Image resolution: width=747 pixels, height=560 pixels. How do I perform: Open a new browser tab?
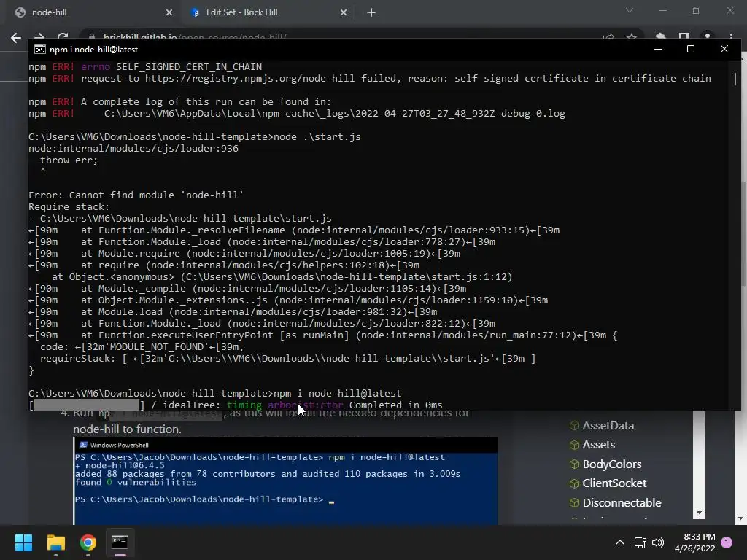(x=371, y=13)
